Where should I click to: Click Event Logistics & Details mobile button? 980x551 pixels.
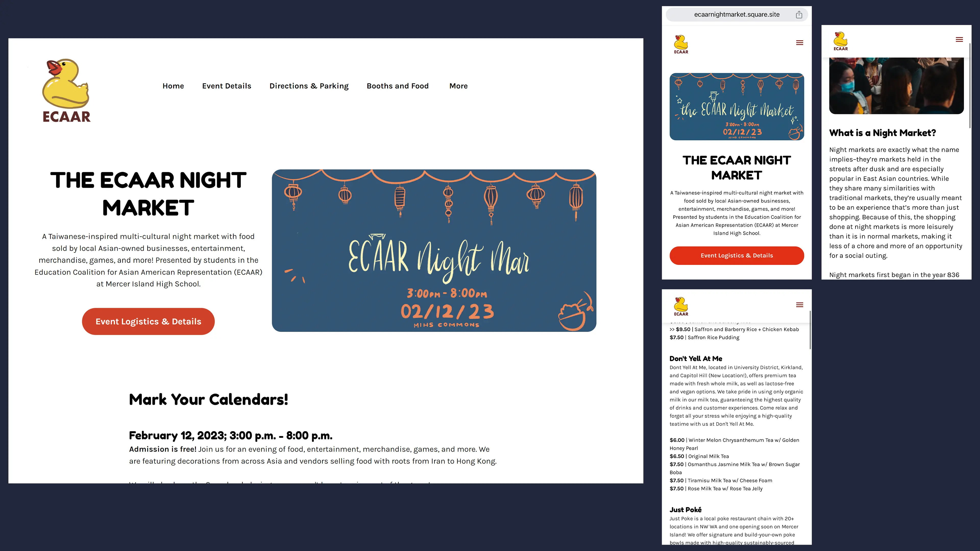[736, 255]
